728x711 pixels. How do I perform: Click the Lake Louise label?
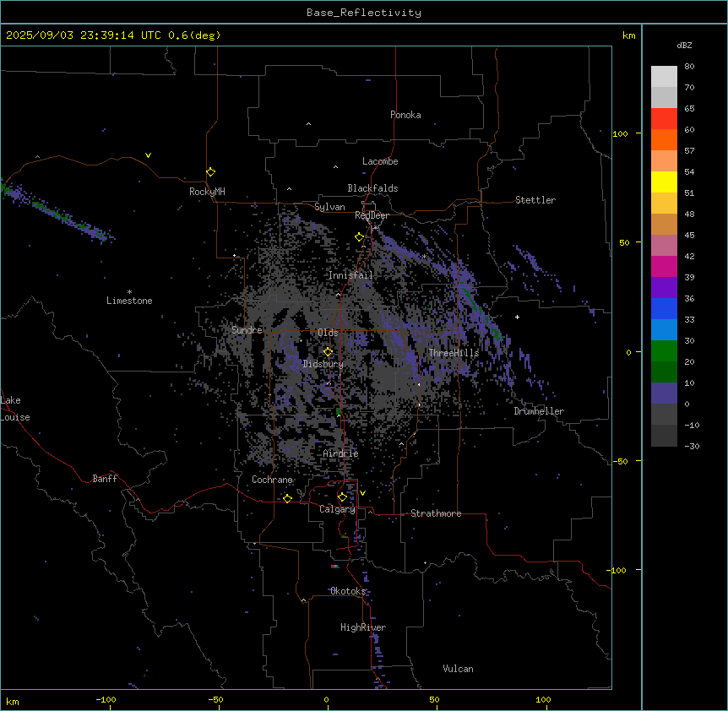click(15, 409)
